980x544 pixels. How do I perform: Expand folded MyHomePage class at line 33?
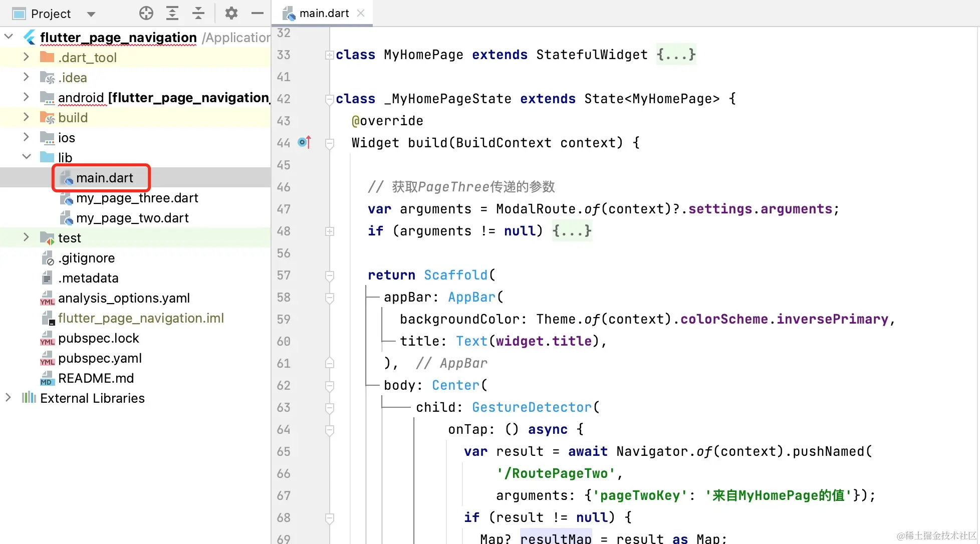(329, 55)
